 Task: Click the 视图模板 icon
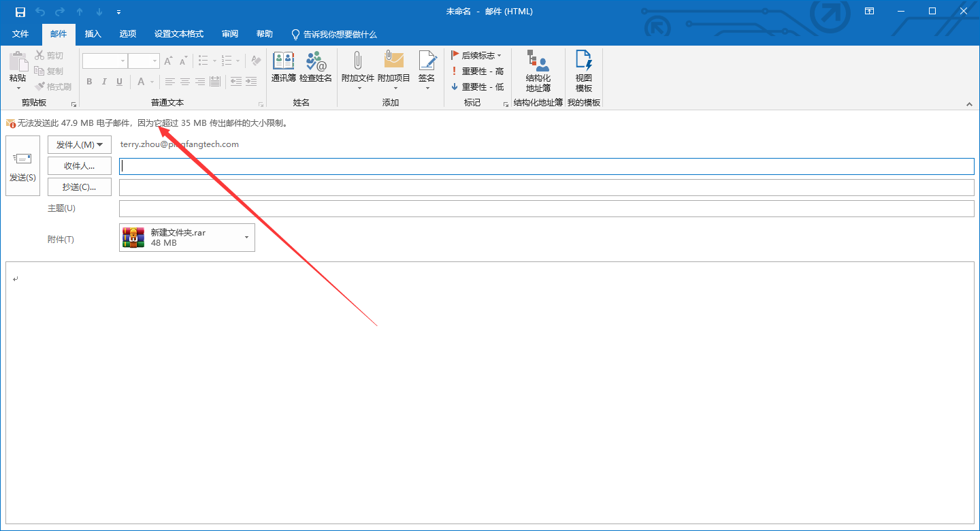(x=584, y=71)
